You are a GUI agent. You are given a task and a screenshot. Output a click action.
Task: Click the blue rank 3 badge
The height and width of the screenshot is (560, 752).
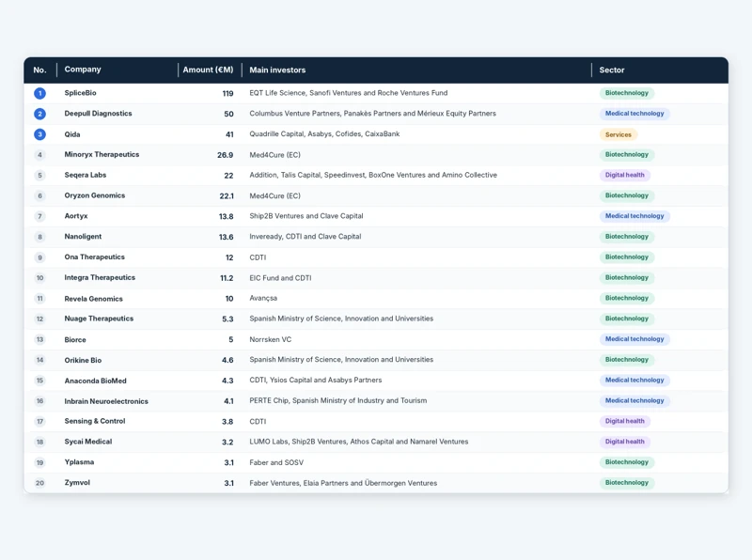click(x=39, y=134)
